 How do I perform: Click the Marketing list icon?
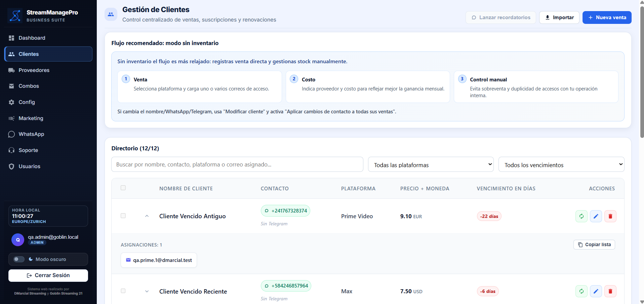tap(11, 118)
